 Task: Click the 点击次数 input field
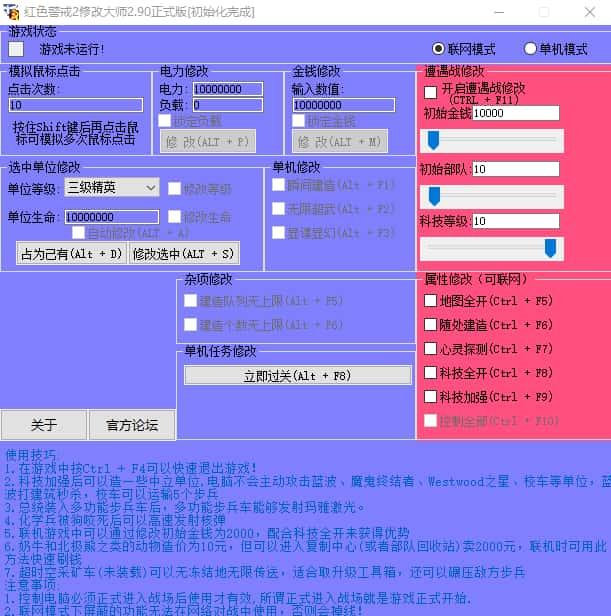coord(76,105)
